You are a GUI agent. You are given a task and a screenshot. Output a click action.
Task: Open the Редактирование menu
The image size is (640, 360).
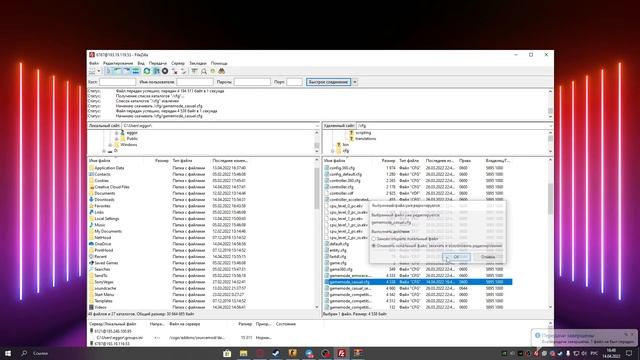click(118, 63)
